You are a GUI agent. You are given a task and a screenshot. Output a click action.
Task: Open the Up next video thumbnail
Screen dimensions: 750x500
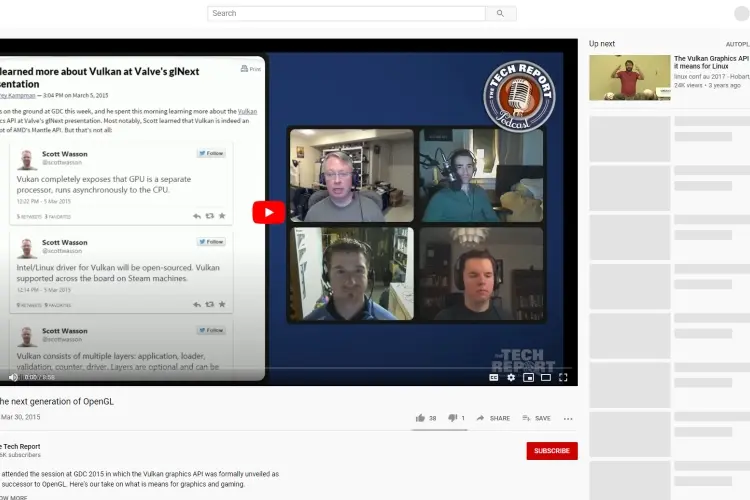pyautogui.click(x=629, y=78)
